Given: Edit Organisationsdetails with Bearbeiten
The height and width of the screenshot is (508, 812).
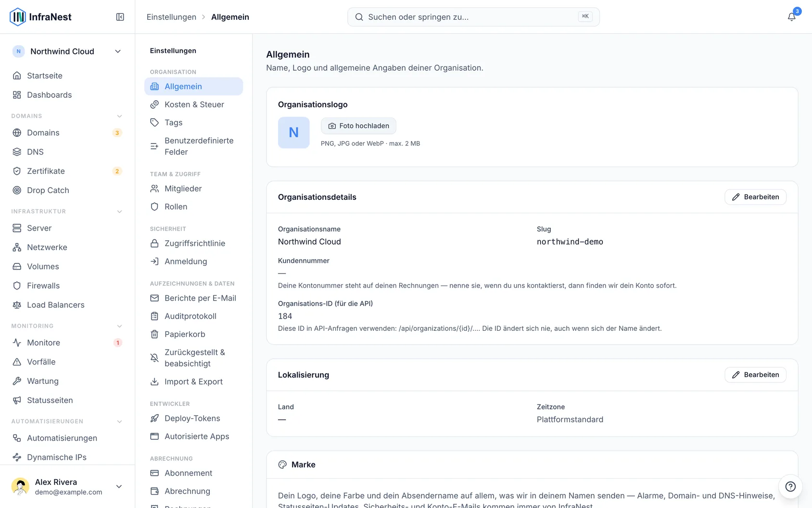Looking at the screenshot, I should pyautogui.click(x=755, y=197).
